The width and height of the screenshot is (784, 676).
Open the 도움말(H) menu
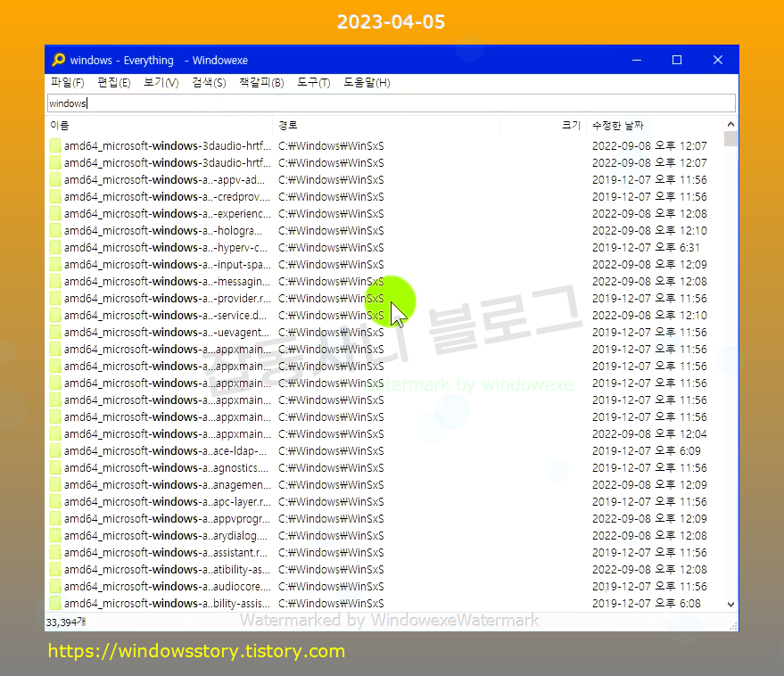tap(367, 83)
